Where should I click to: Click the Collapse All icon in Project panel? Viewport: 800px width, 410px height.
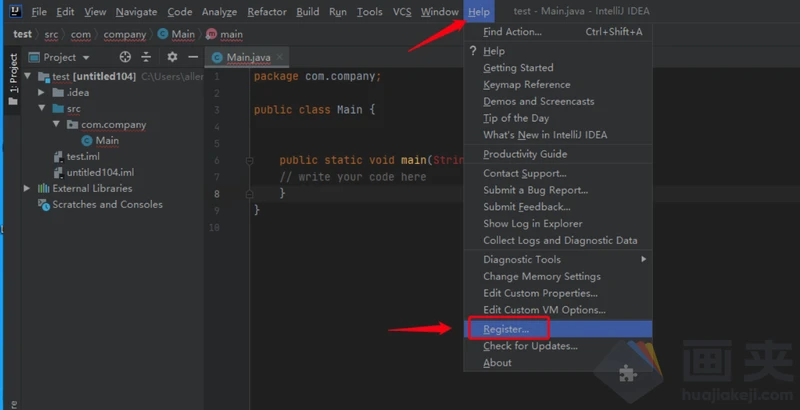click(147, 57)
